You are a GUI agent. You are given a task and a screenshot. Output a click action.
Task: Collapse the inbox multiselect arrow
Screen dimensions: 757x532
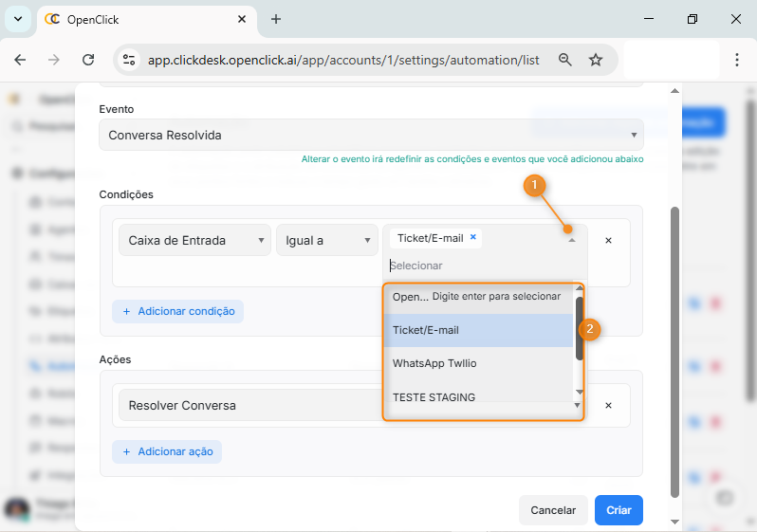pyautogui.click(x=571, y=241)
